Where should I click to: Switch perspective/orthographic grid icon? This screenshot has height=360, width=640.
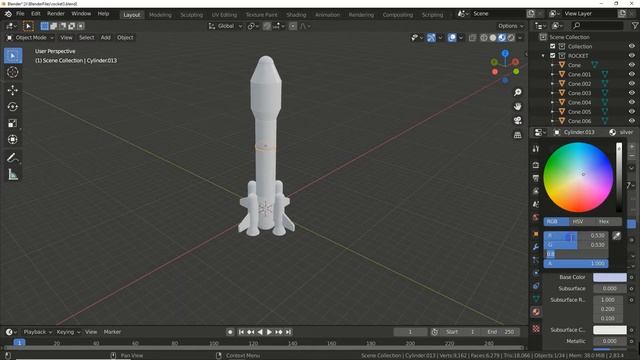click(518, 135)
